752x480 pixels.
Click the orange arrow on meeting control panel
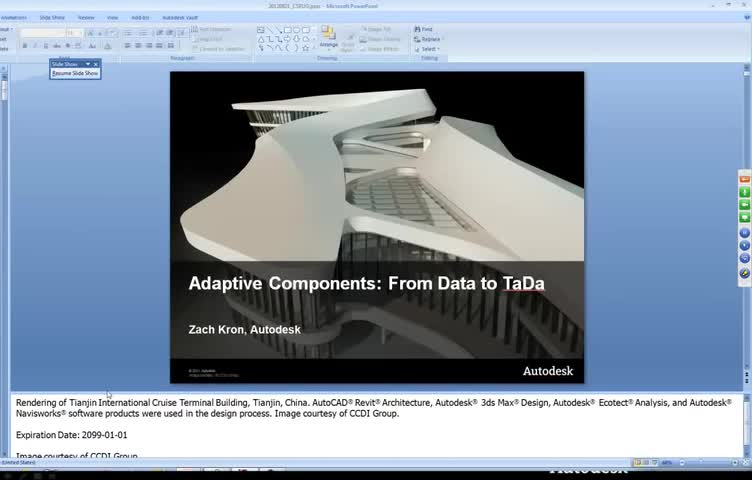coord(744,179)
